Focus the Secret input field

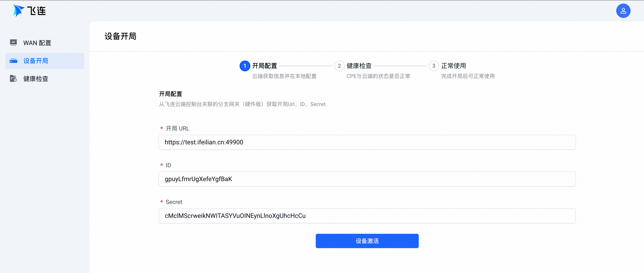pos(367,216)
